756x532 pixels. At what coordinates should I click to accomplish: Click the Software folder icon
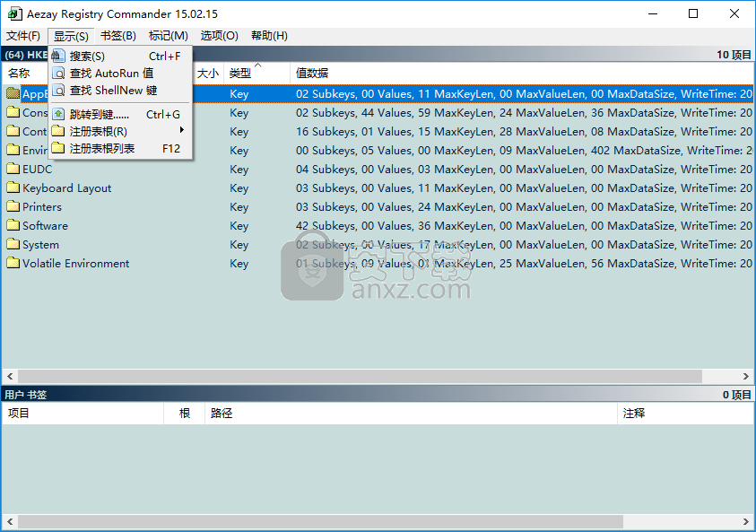point(13,225)
